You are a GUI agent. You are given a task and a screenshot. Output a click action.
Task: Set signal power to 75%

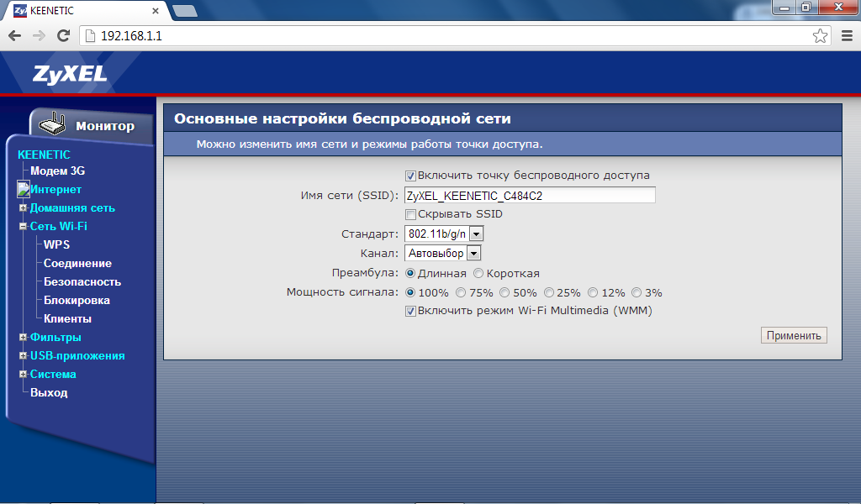point(461,292)
